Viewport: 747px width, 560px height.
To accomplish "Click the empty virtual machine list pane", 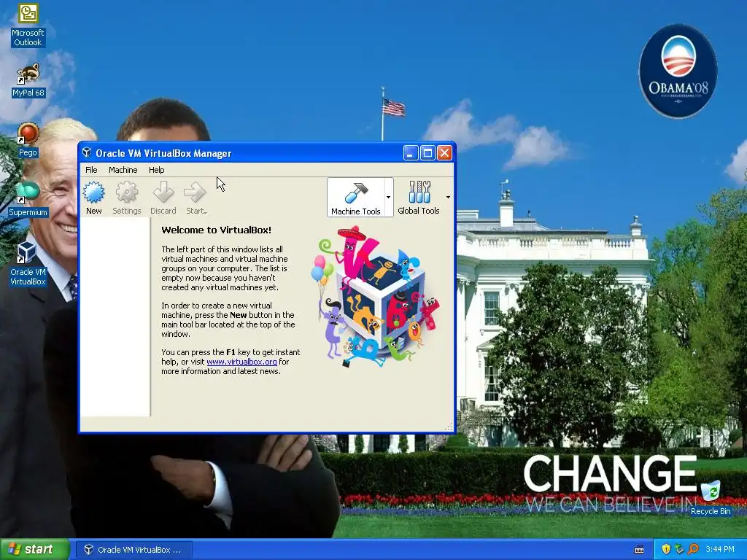I will tap(115, 317).
